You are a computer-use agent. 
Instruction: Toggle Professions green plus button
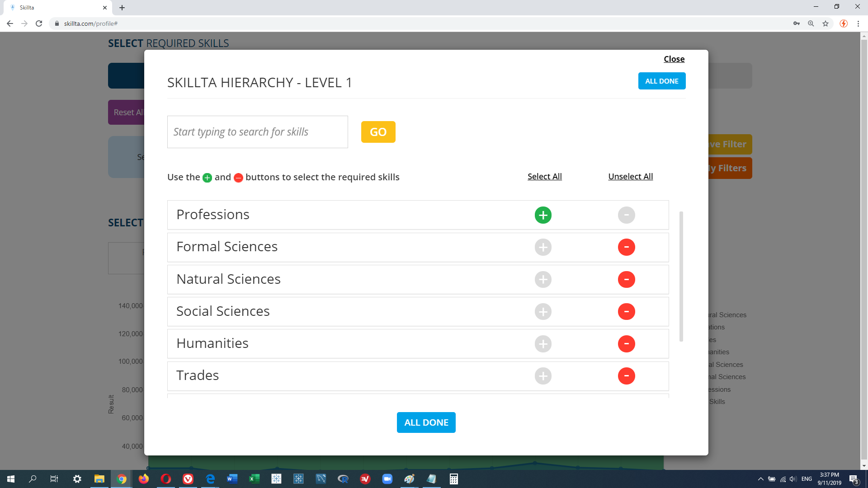(543, 215)
